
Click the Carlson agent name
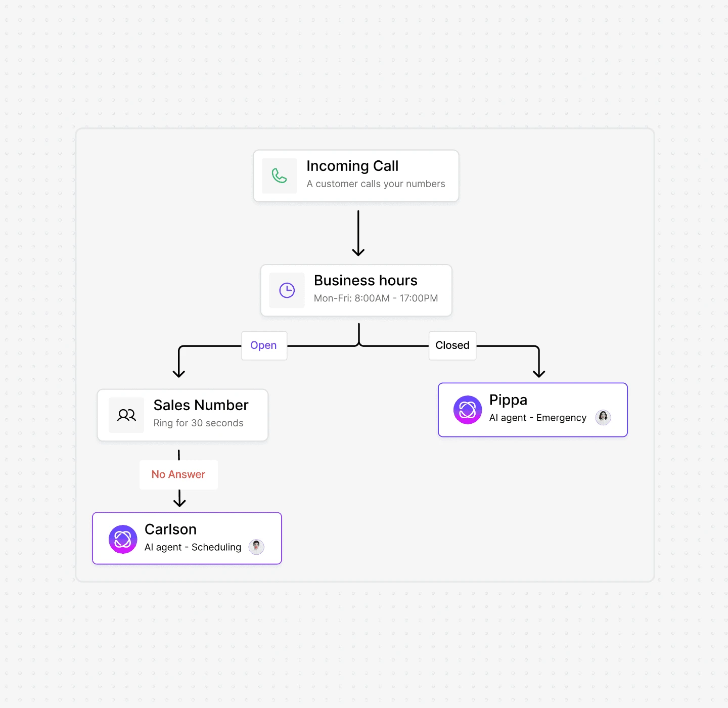coord(170,529)
